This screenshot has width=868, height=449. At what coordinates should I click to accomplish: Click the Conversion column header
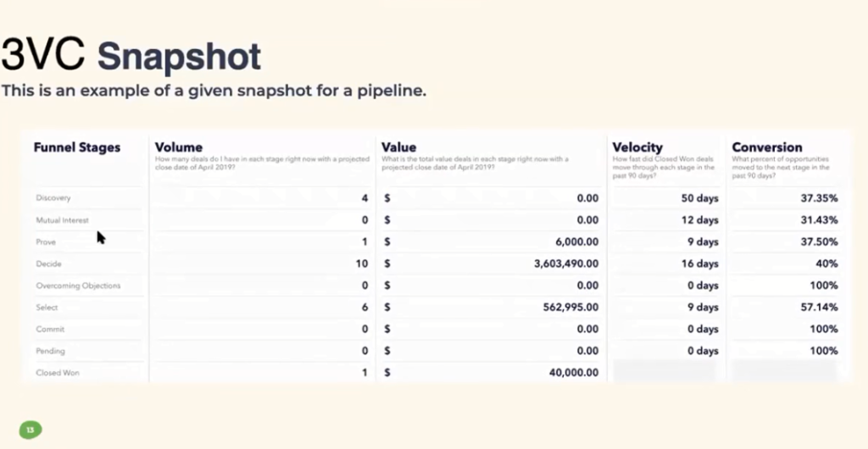pyautogui.click(x=766, y=147)
